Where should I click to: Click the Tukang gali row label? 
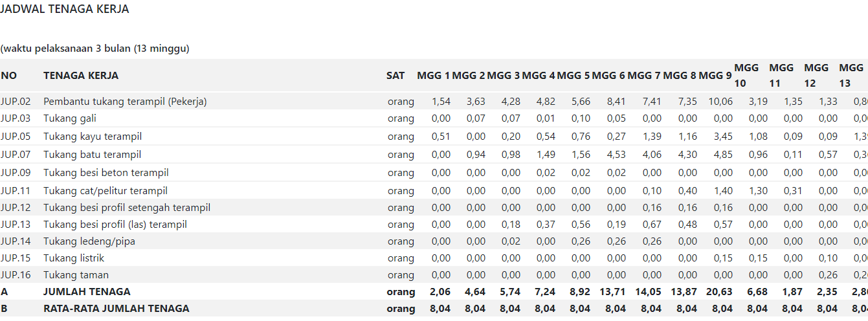point(70,118)
